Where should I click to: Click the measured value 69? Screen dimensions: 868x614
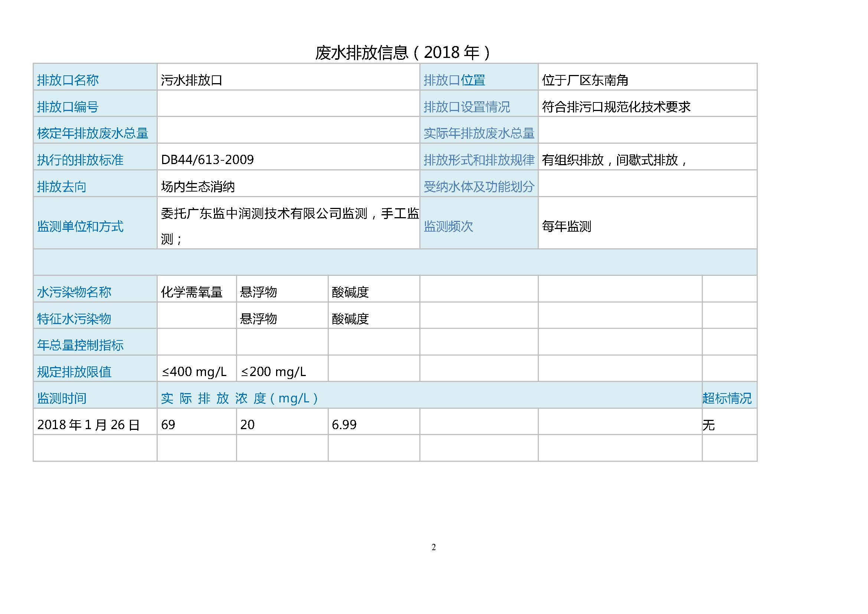(168, 425)
